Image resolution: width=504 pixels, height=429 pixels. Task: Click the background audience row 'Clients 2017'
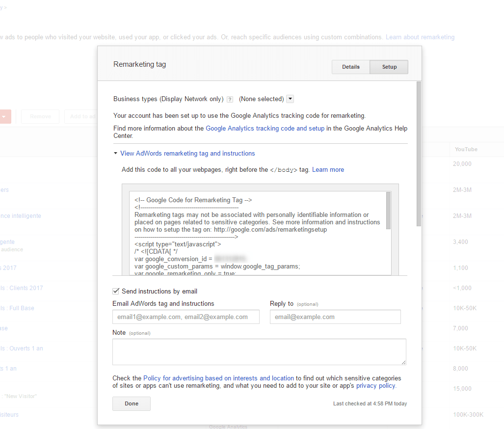22,288
